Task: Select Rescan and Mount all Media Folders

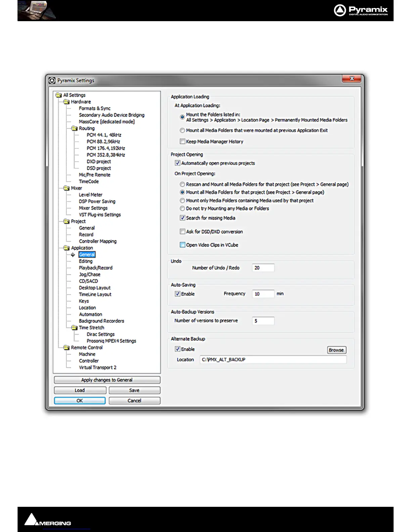Action: click(182, 184)
